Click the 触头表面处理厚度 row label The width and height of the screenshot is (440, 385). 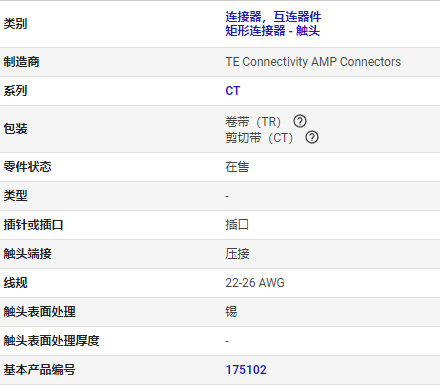51,341
